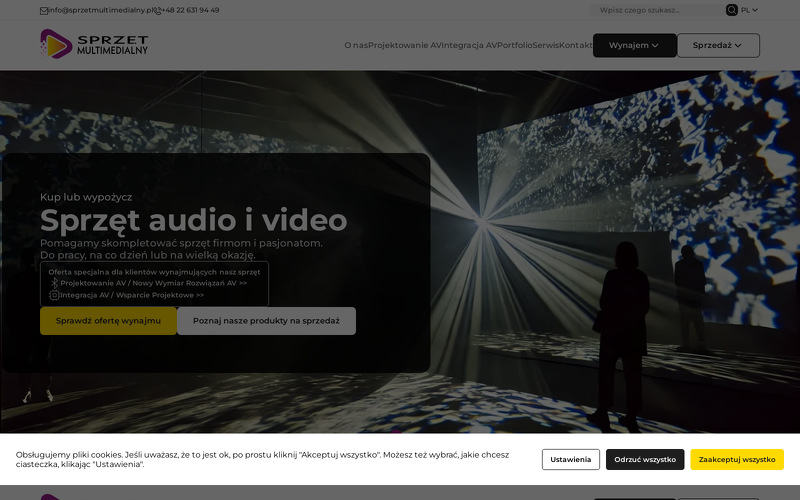
Task: Reject cookies via Odrzuć wszystko
Action: click(645, 459)
